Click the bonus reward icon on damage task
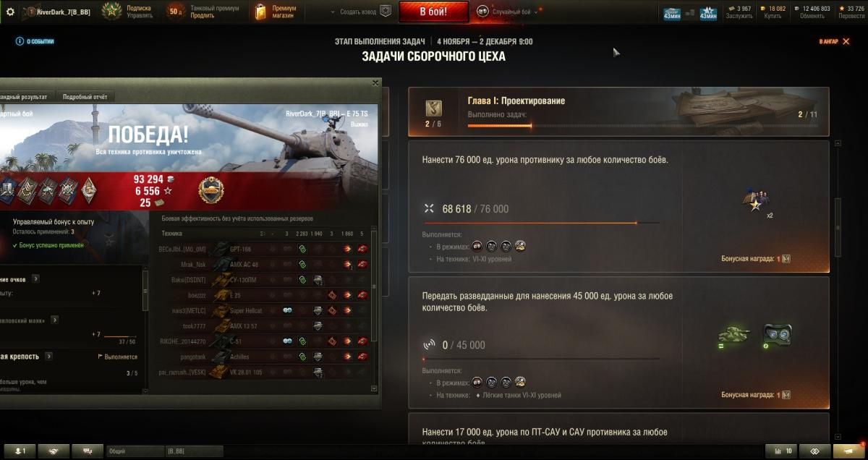Image resolution: width=868 pixels, height=460 pixels. coord(786,259)
